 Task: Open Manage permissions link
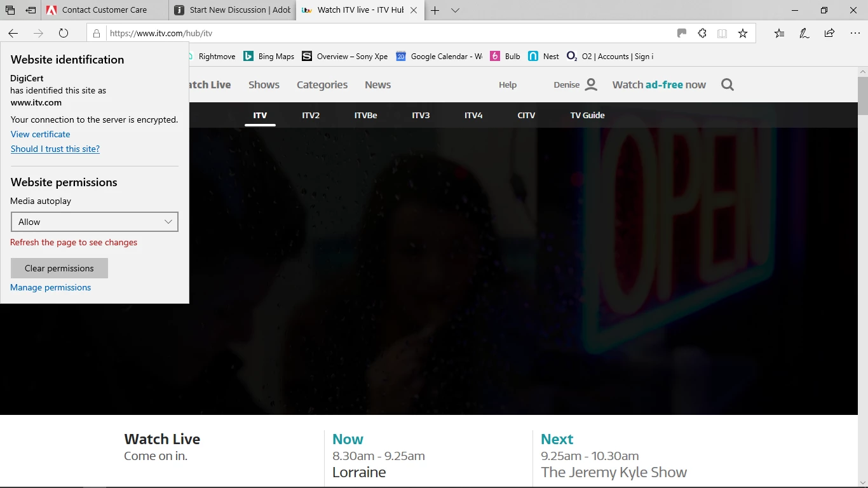tap(51, 287)
